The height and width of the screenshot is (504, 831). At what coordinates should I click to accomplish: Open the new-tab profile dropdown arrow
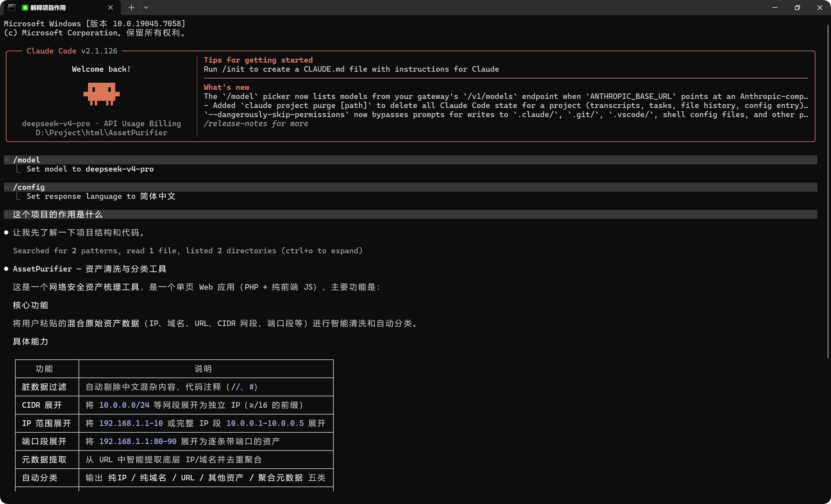tap(146, 7)
